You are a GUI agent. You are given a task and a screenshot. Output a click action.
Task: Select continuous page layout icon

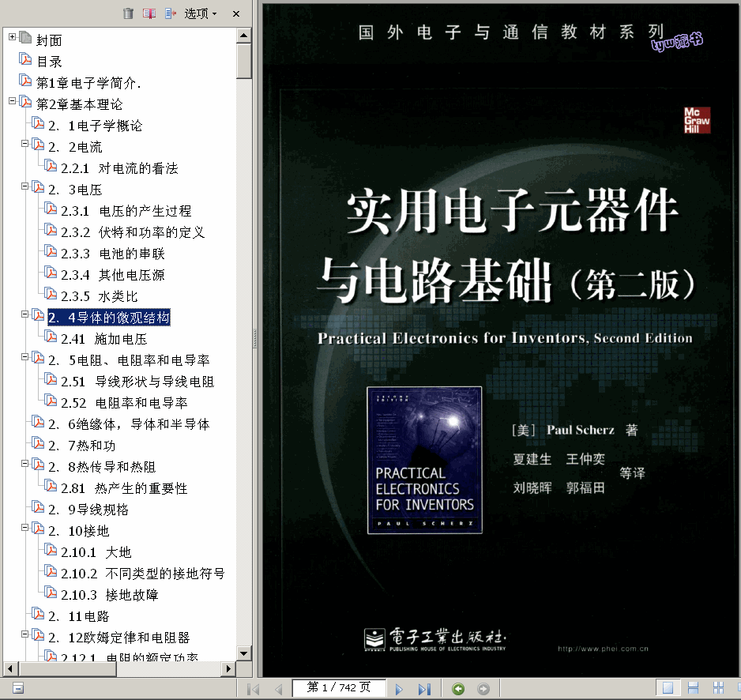pyautogui.click(x=694, y=688)
